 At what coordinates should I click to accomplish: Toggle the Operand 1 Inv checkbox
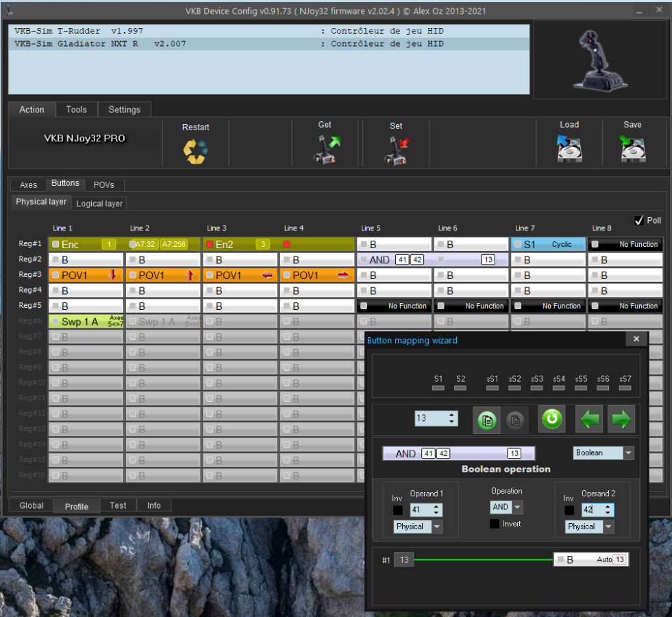tap(398, 510)
